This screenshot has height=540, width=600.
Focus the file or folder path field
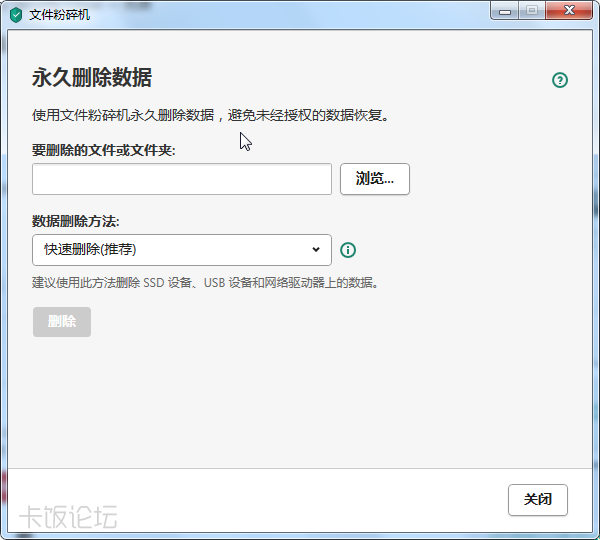(x=182, y=179)
